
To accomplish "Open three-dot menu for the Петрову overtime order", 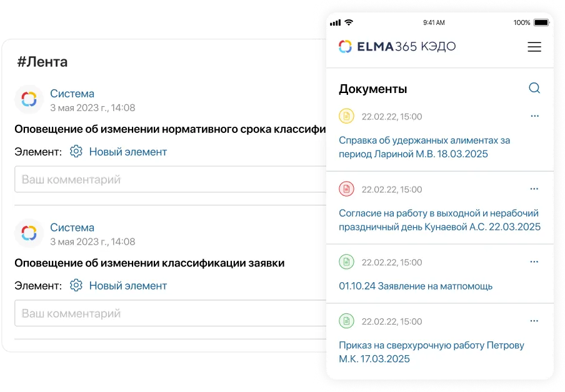I will pos(534,321).
